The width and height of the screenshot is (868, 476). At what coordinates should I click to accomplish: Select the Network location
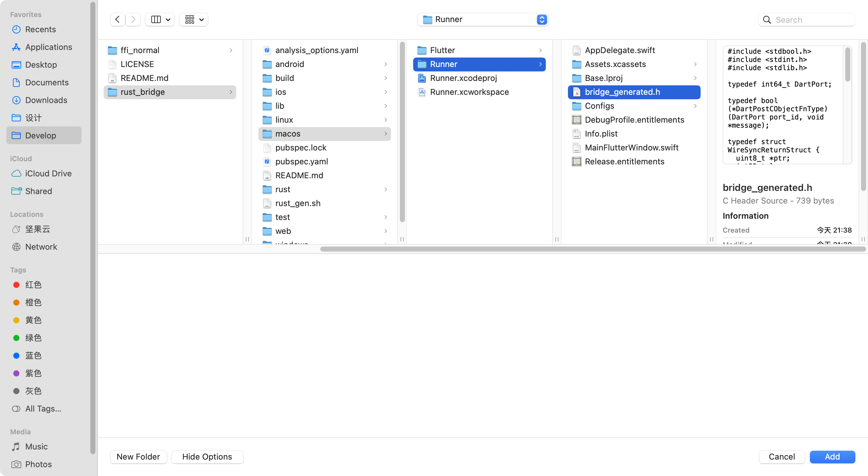click(x=41, y=247)
